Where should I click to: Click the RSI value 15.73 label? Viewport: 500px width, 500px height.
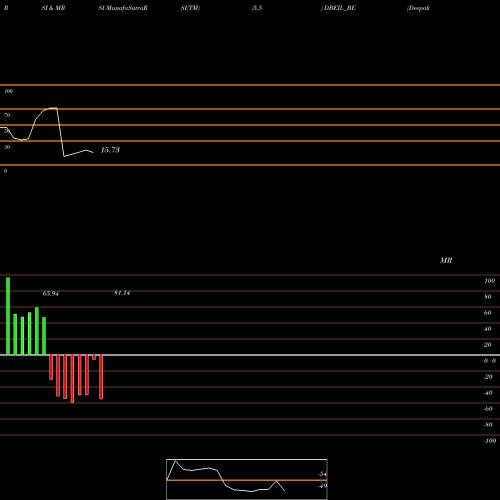[110, 150]
